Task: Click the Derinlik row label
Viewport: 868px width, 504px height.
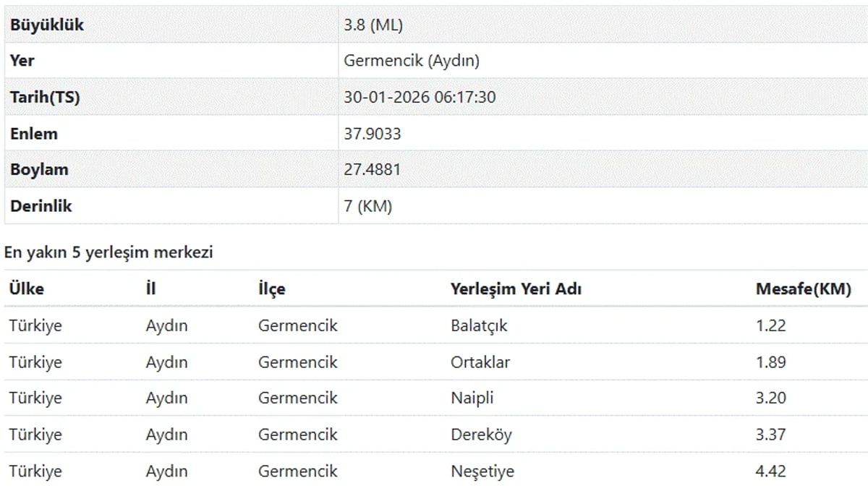Action: pos(41,206)
